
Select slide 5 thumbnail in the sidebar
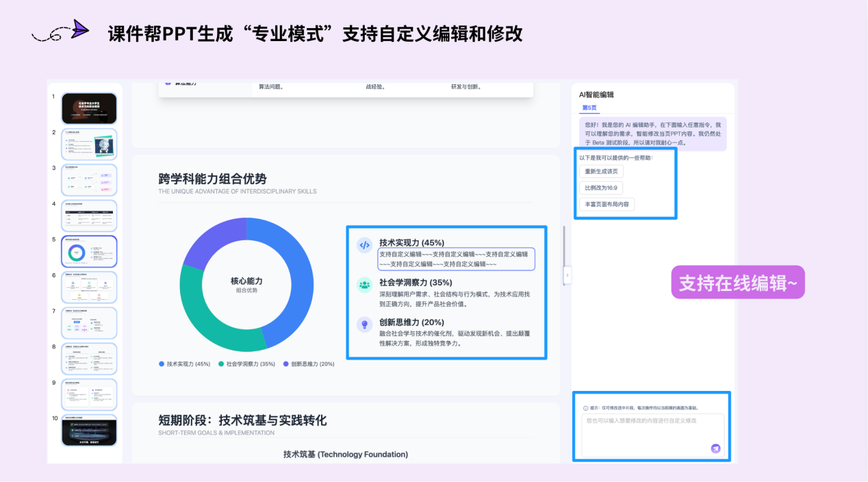tap(89, 251)
